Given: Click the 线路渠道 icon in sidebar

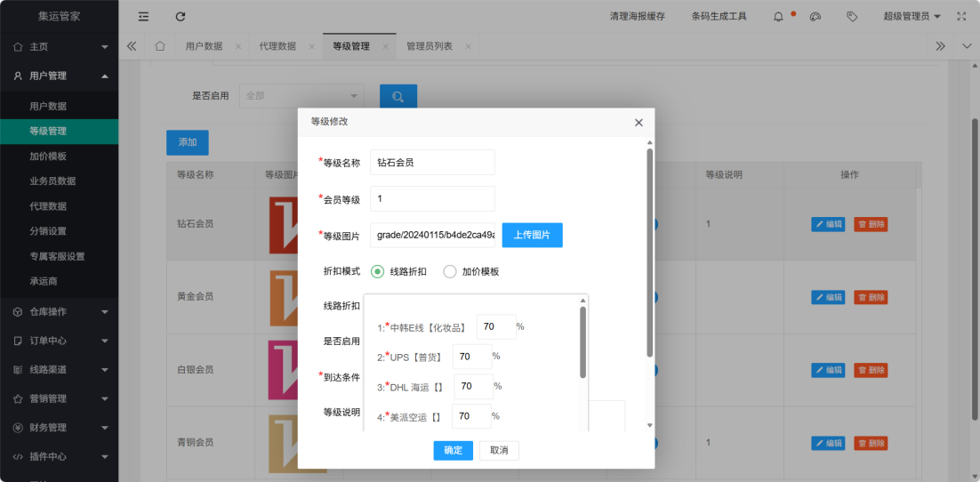Looking at the screenshot, I should 18,370.
